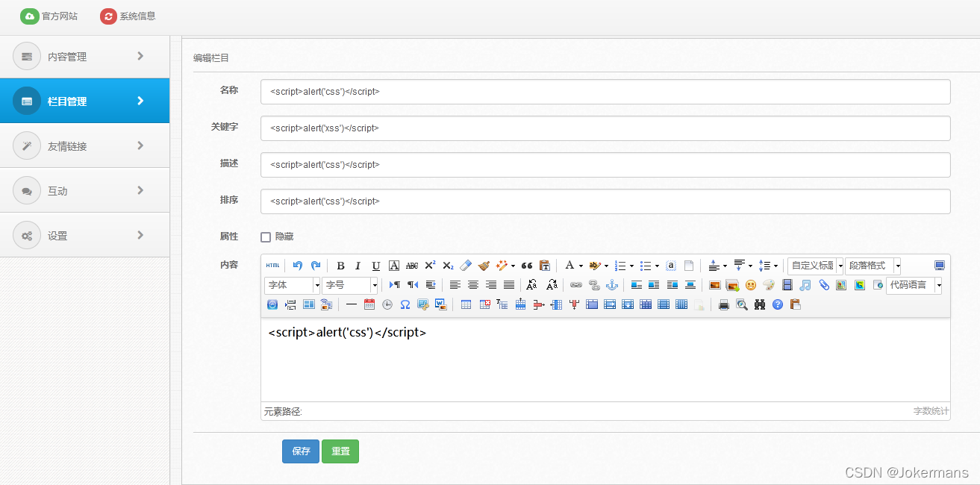Insert a hyperlink with the chain icon
The image size is (980, 485).
point(575,285)
